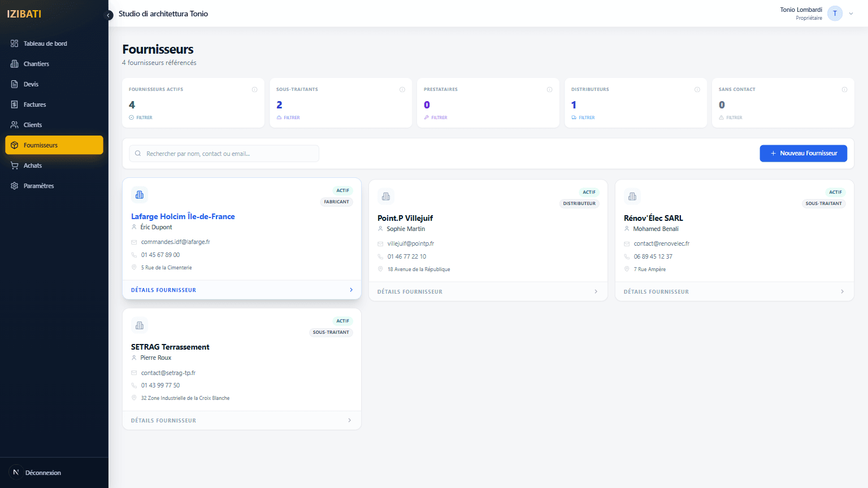Click the user avatar labeled T

pyautogui.click(x=835, y=14)
